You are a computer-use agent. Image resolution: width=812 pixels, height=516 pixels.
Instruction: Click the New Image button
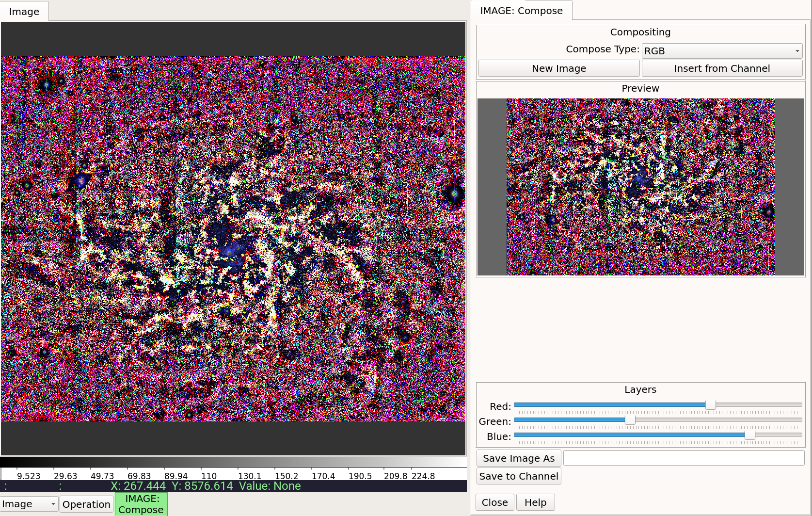coord(559,68)
